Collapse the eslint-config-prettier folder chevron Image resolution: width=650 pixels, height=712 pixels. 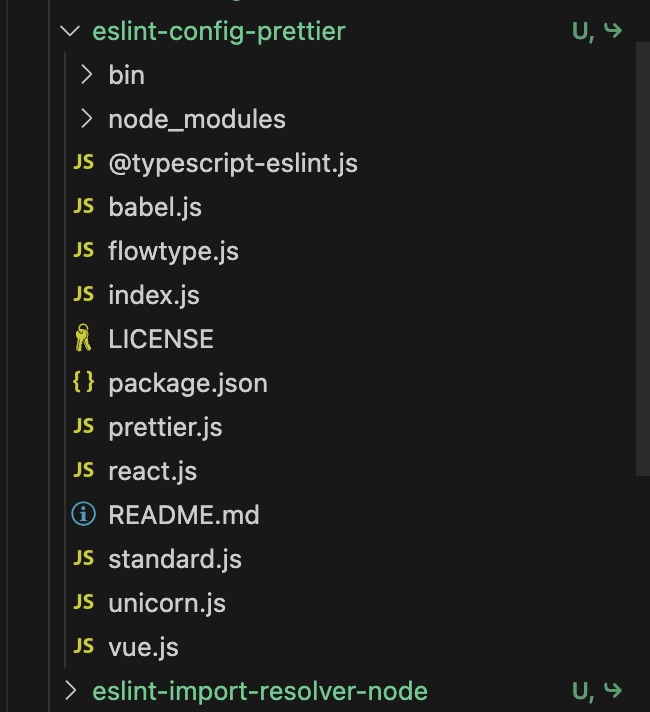(70, 31)
